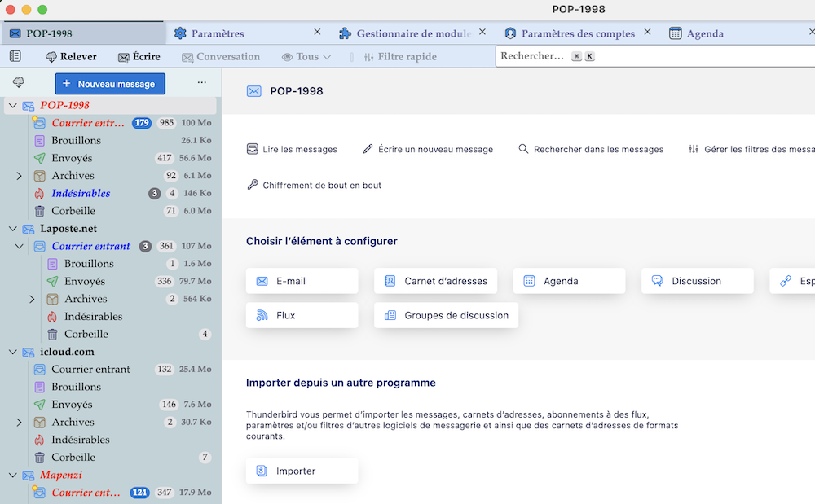Click Écrire un nouveau message link
The width and height of the screenshot is (815, 504).
pos(428,150)
